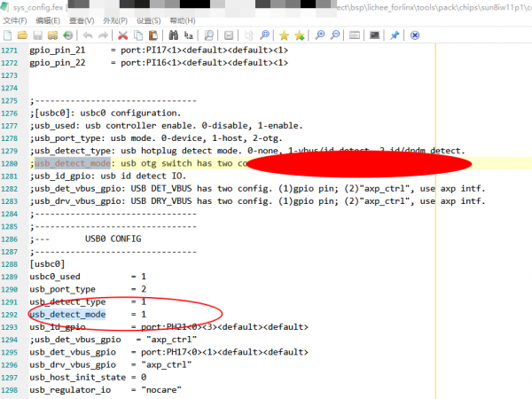Open the 帮助(H) menu

coord(182,20)
